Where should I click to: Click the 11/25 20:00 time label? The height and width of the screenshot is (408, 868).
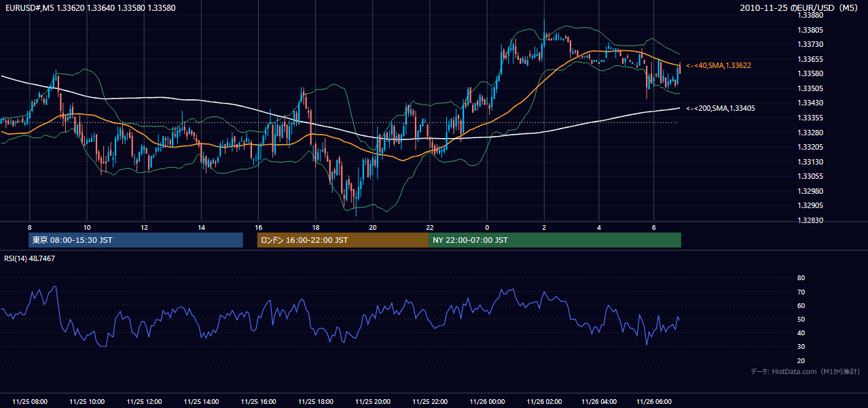[373, 402]
